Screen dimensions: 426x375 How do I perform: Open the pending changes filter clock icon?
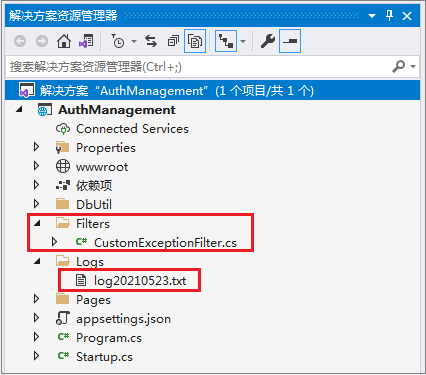(118, 41)
